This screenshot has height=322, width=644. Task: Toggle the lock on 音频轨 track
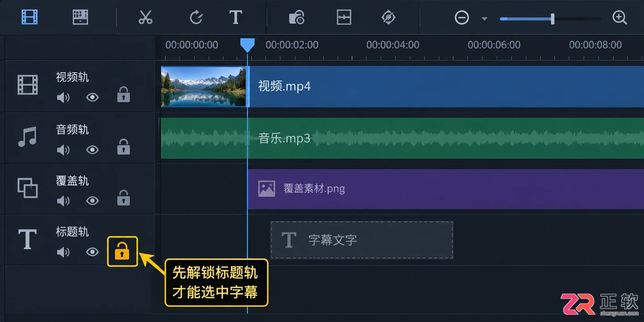click(123, 147)
